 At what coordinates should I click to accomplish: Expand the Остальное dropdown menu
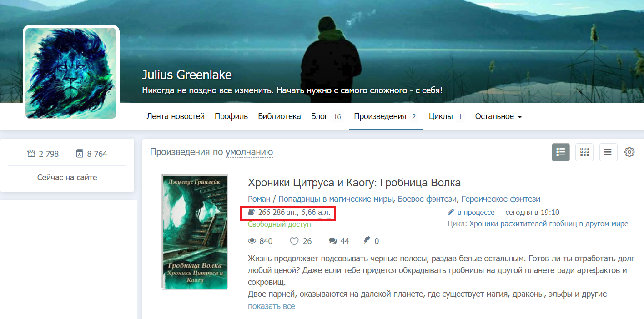[x=498, y=116]
